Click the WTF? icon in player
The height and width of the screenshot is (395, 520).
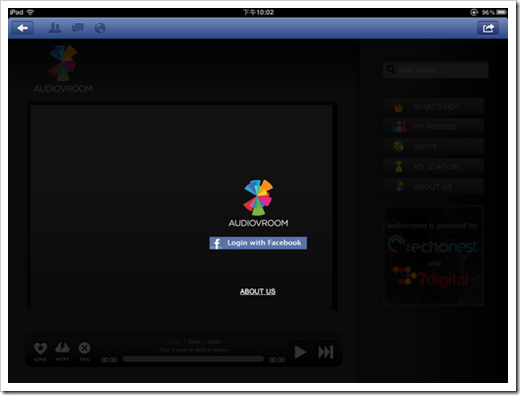pyautogui.click(x=62, y=348)
